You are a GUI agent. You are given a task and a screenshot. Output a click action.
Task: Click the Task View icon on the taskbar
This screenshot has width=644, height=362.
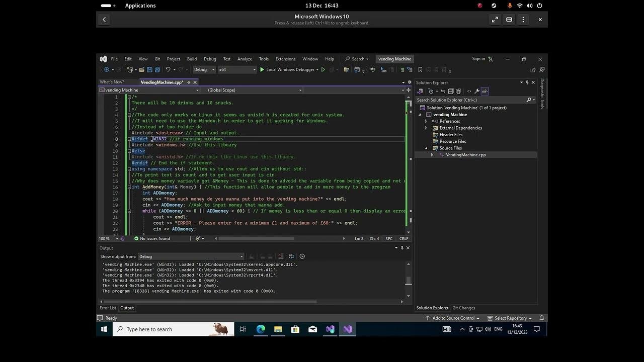[243, 329]
